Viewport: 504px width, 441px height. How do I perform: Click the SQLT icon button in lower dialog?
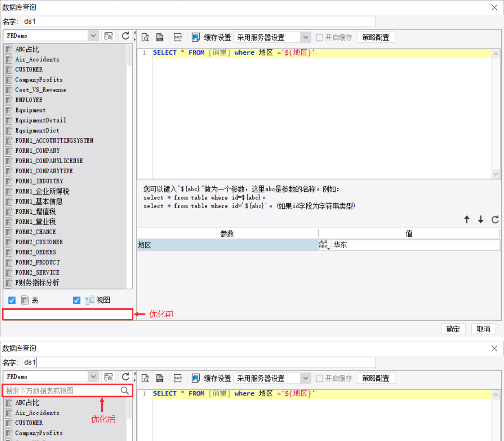pyautogui.click(x=178, y=378)
